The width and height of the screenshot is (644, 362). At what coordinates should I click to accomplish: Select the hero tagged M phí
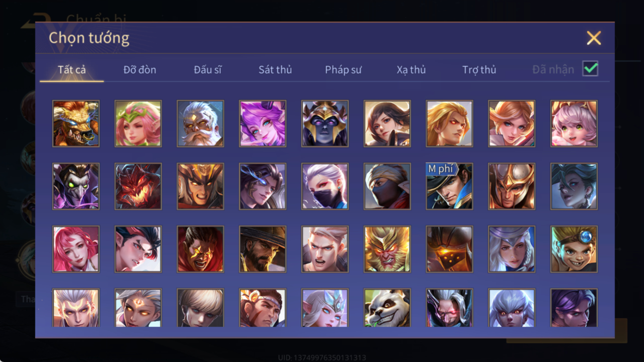tap(449, 186)
